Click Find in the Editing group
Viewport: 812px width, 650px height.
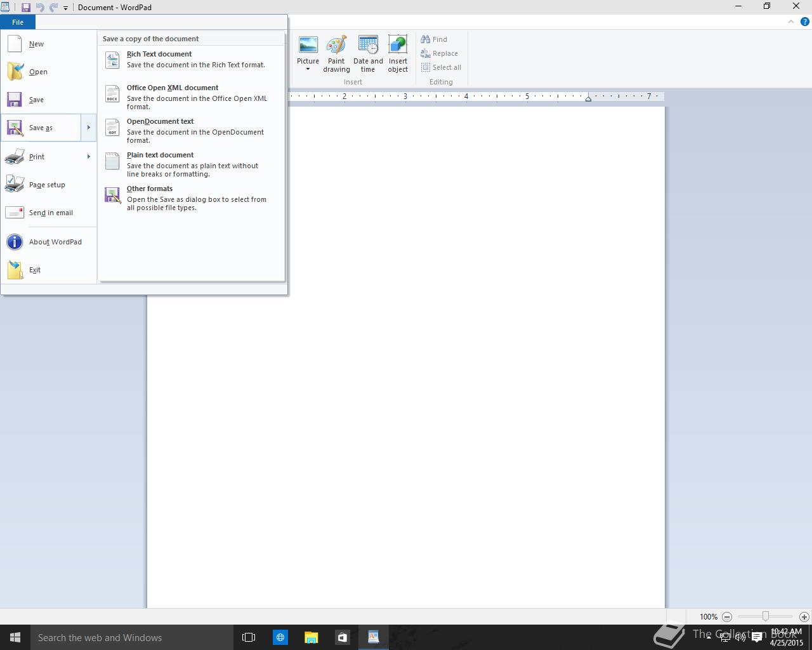tap(434, 39)
